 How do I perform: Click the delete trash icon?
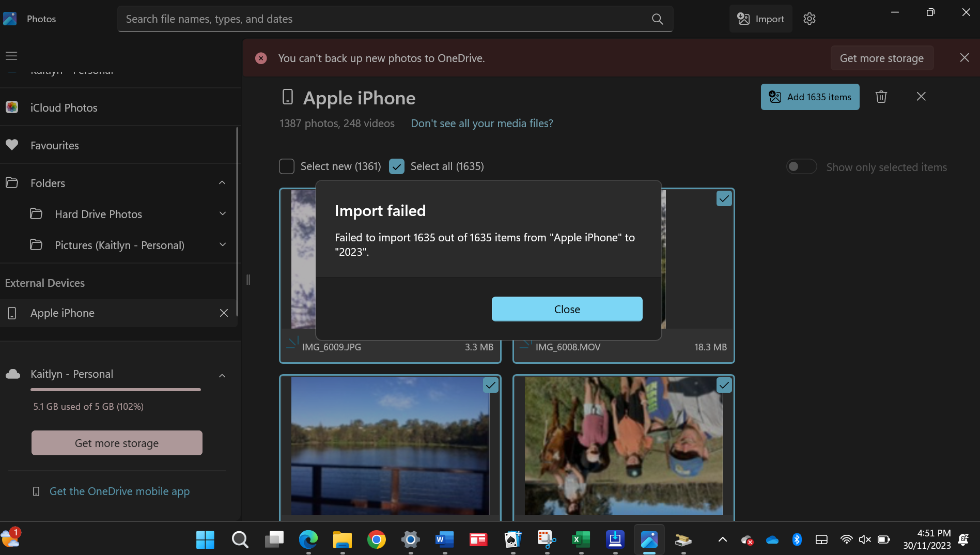point(881,97)
